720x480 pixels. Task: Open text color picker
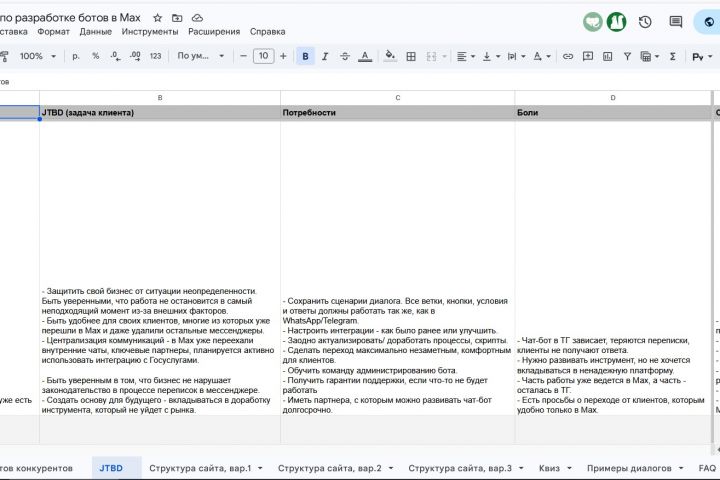(365, 56)
